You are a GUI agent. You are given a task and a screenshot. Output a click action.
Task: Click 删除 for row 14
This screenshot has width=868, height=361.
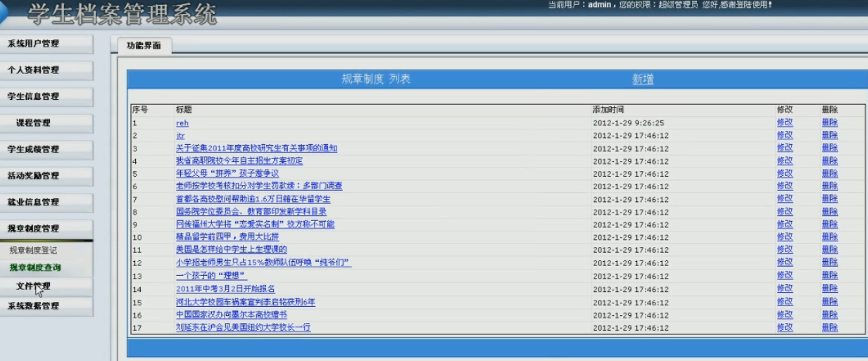[829, 289]
